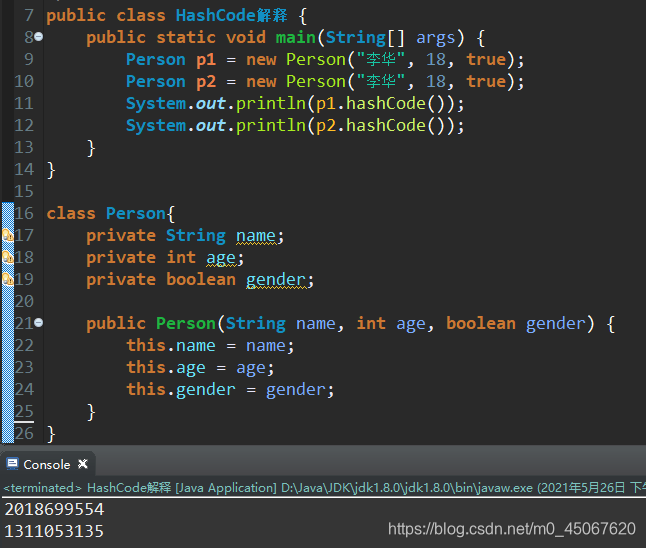This screenshot has width=646, height=548.
Task: Close the Console view with X
Action: pos(83,464)
